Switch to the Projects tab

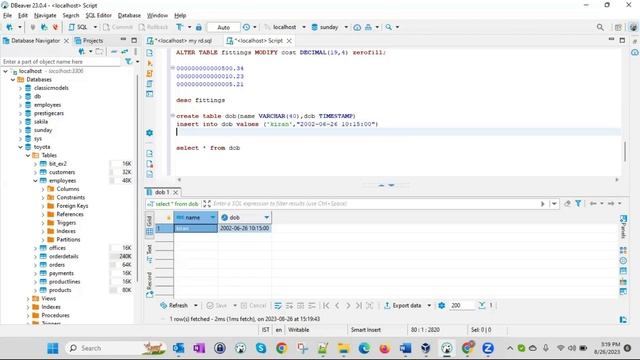pyautogui.click(x=89, y=40)
